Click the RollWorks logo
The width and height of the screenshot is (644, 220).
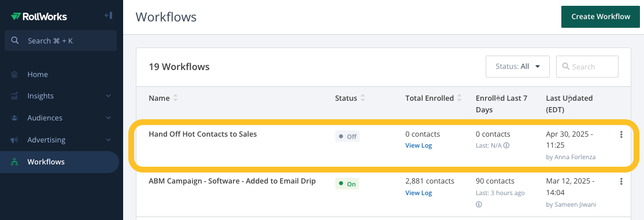coord(39,16)
